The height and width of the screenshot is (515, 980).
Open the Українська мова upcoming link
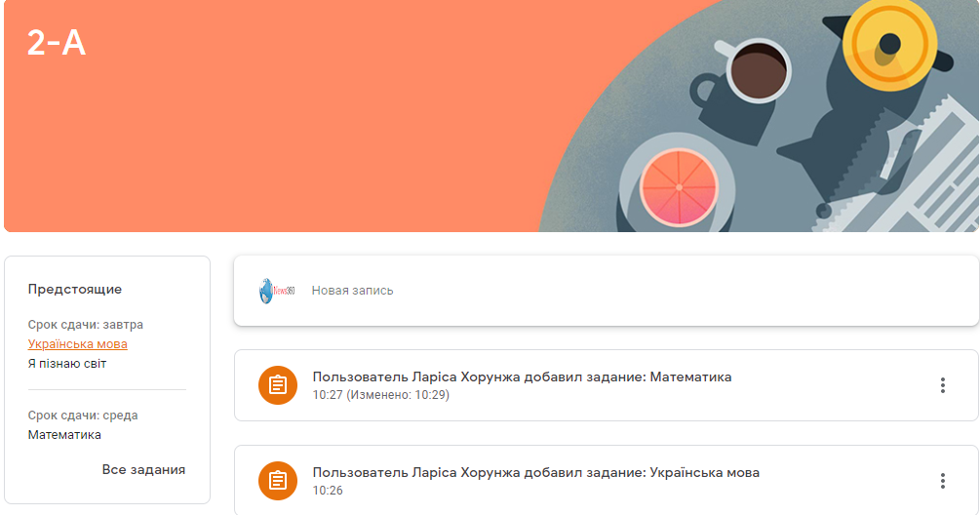[77, 343]
